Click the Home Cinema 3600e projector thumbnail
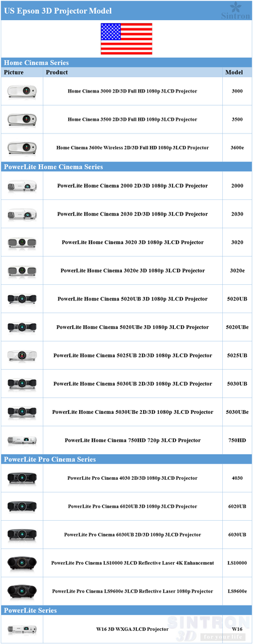253x644 pixels. 22,147
